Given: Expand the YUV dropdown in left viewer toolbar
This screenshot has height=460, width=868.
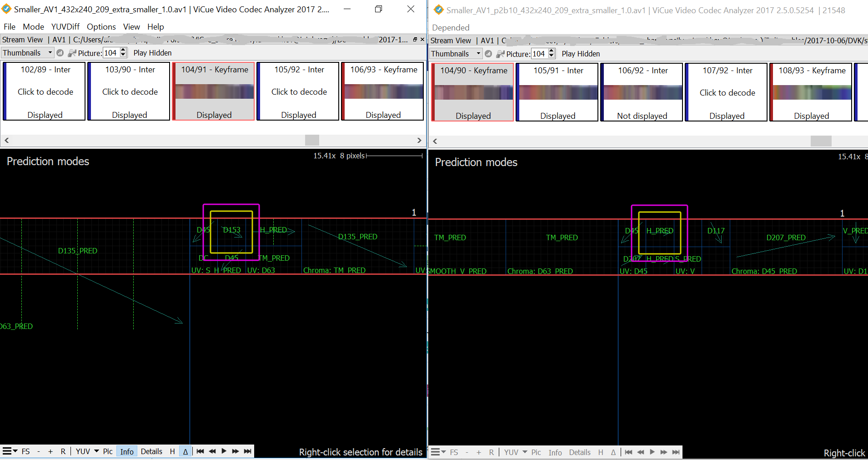Looking at the screenshot, I should (96, 451).
